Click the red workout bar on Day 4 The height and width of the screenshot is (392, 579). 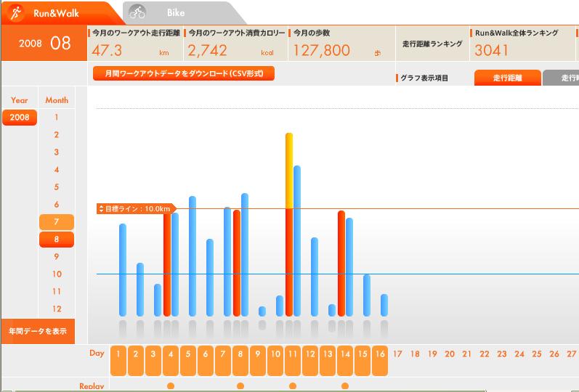coord(167,264)
